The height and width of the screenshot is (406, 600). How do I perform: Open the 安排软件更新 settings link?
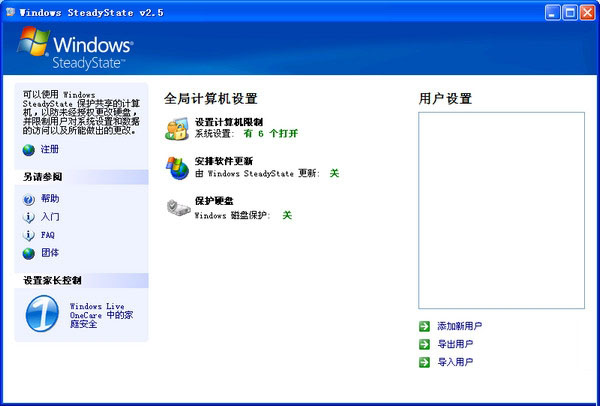pos(223,161)
